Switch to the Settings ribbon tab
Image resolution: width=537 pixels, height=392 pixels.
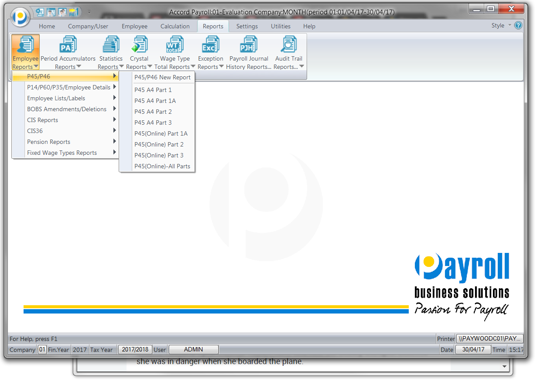point(247,26)
